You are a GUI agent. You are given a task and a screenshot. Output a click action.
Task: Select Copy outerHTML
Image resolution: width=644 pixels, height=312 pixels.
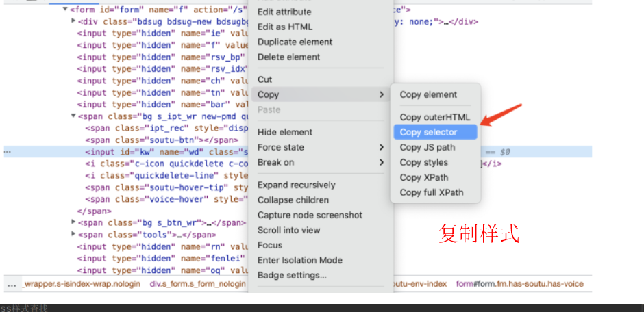pyautogui.click(x=434, y=117)
